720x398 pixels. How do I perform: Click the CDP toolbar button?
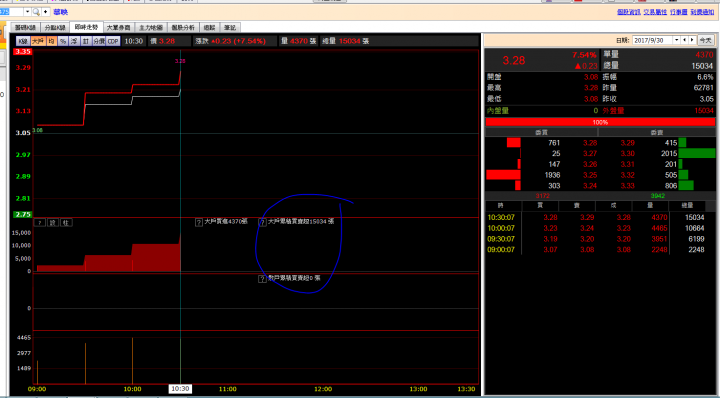point(113,41)
